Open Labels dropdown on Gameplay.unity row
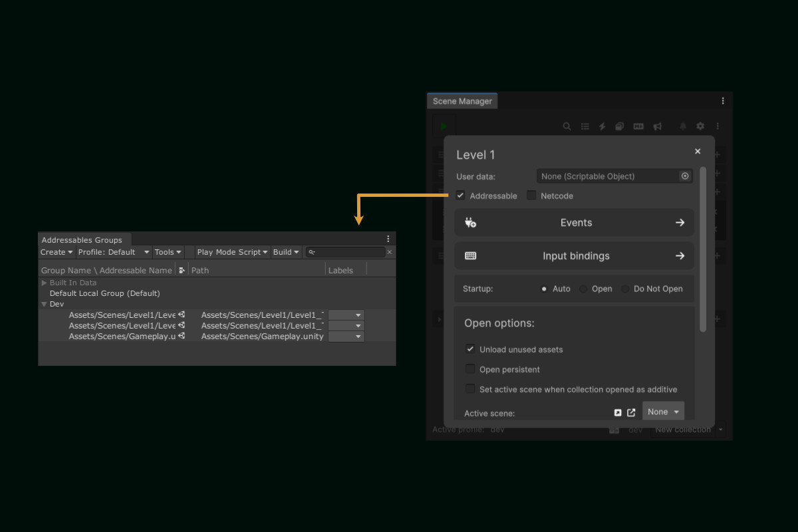798x532 pixels. [346, 336]
